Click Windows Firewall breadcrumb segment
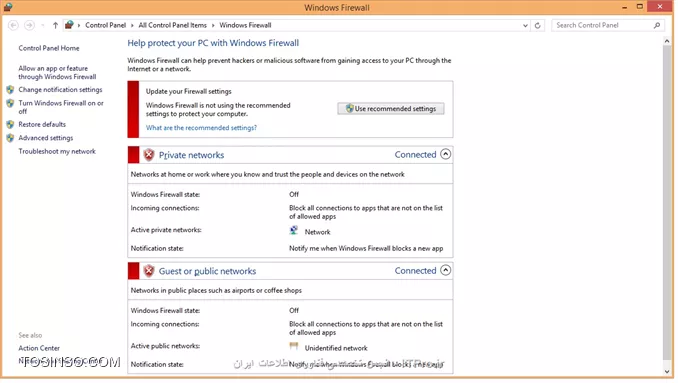 click(245, 26)
